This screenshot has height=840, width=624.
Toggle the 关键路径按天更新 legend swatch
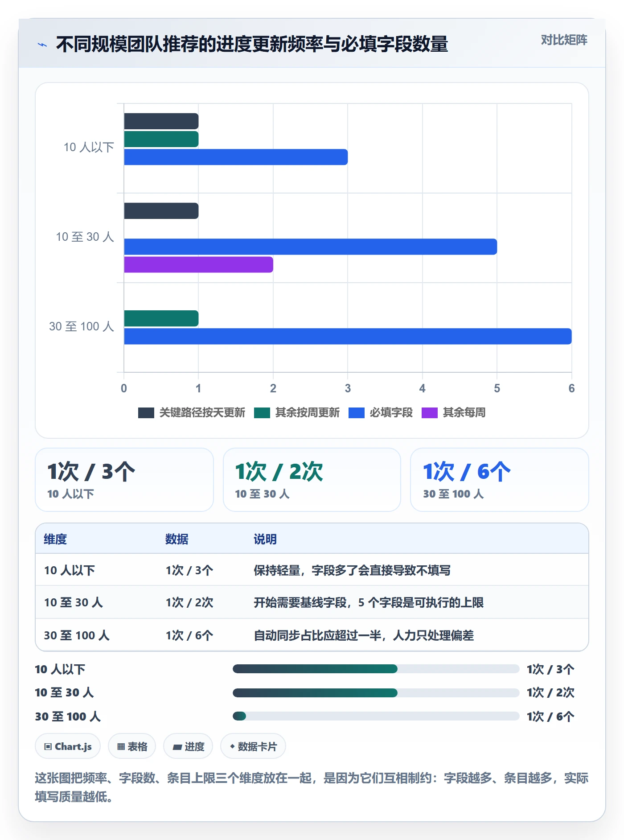[146, 413]
